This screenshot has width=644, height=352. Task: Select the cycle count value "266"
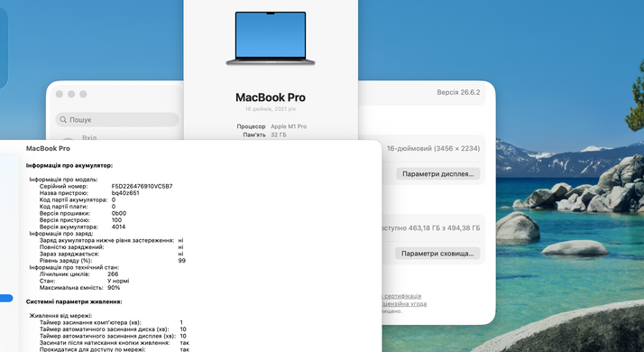(113, 273)
